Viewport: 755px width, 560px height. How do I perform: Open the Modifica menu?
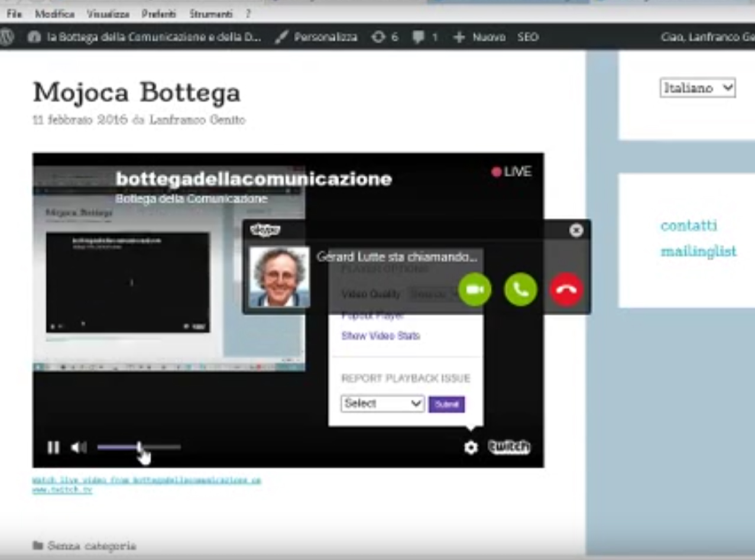54,13
